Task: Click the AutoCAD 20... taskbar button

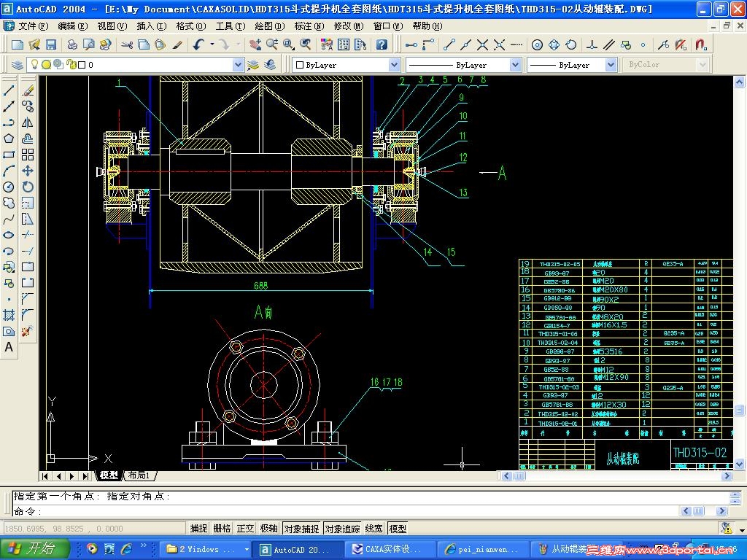Action: (x=298, y=549)
